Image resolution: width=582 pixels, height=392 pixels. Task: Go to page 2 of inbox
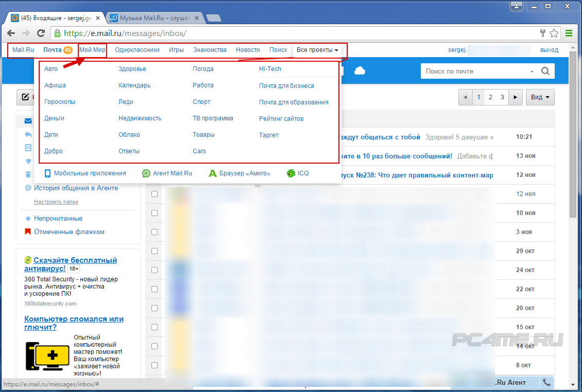[490, 97]
